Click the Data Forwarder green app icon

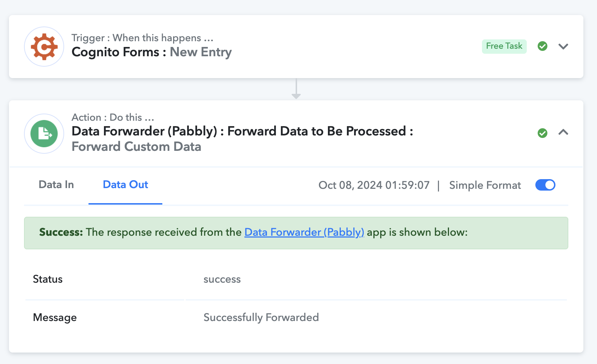click(x=44, y=134)
